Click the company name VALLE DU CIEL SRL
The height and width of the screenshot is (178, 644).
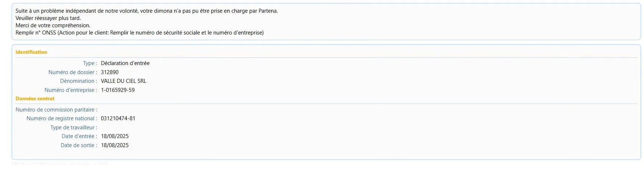click(x=123, y=81)
